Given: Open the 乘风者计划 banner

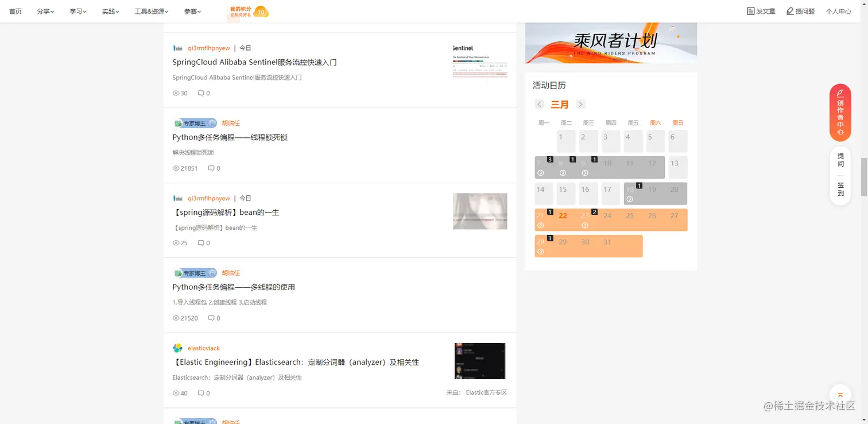Looking at the screenshot, I should (x=611, y=43).
